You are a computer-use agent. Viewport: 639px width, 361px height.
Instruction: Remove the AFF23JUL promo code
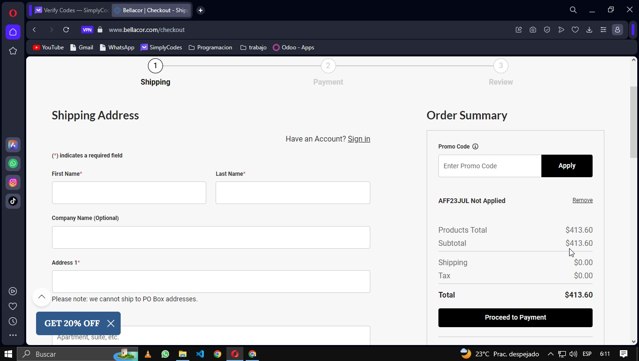582,200
